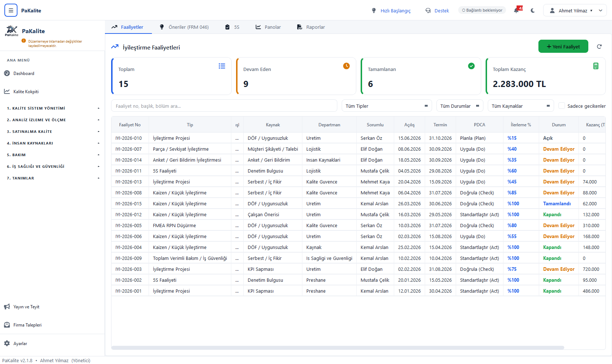Expand the 1. Kalite Sistem Yönetimi menu

coord(52,108)
